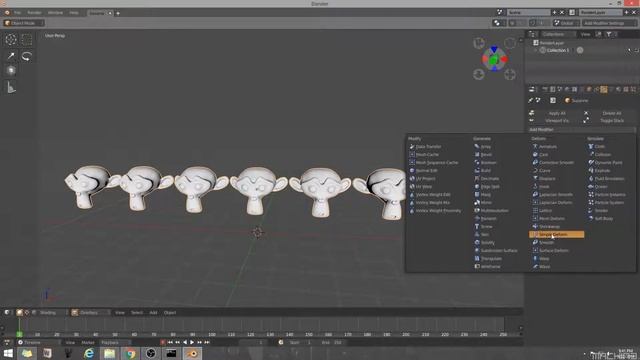Screen dimensions: 640x360
Task: Choose Array modifier from Generate column
Action: (x=483, y=147)
